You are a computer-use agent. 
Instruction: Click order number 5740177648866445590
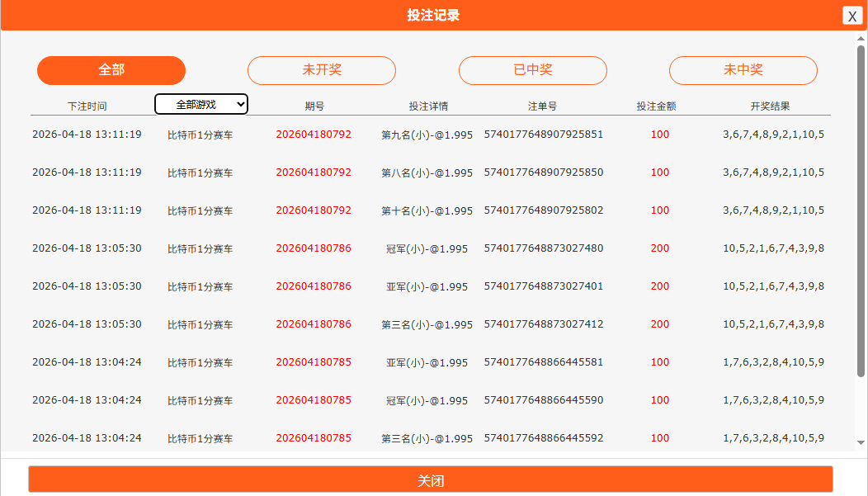click(543, 400)
